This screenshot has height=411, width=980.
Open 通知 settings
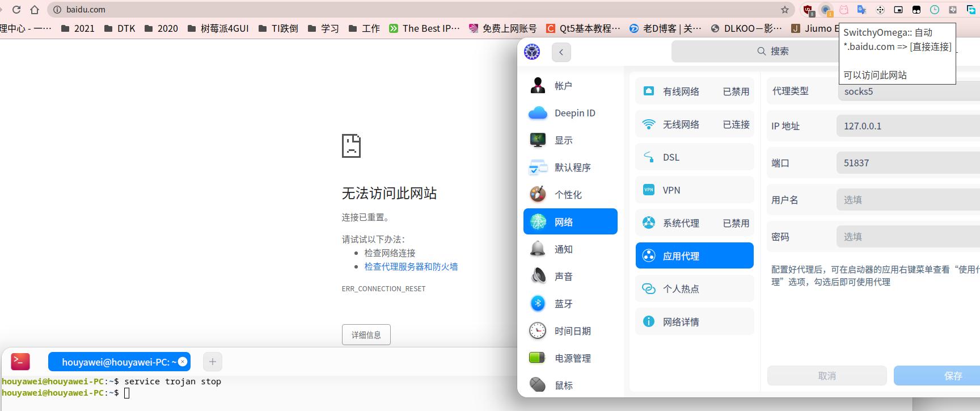571,249
